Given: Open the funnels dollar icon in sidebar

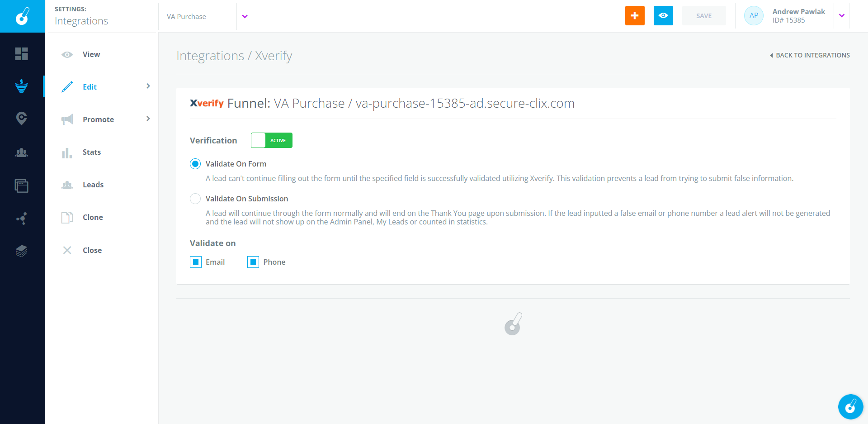Looking at the screenshot, I should [x=21, y=86].
